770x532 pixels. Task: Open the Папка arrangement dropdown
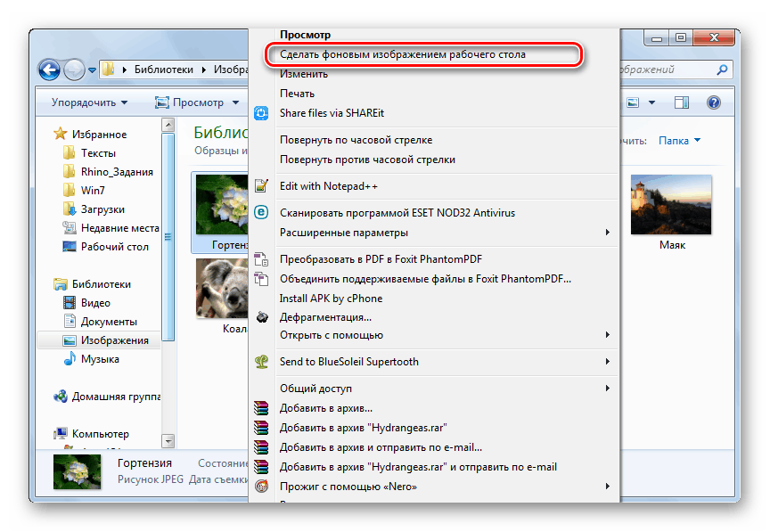tap(679, 141)
